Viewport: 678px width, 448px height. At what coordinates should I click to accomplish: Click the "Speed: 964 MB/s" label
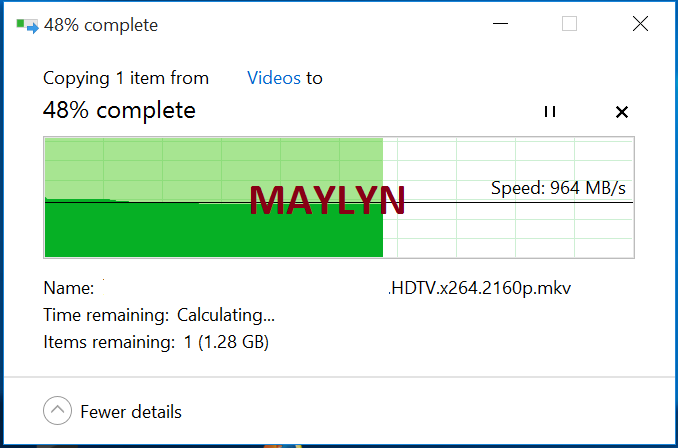point(558,189)
